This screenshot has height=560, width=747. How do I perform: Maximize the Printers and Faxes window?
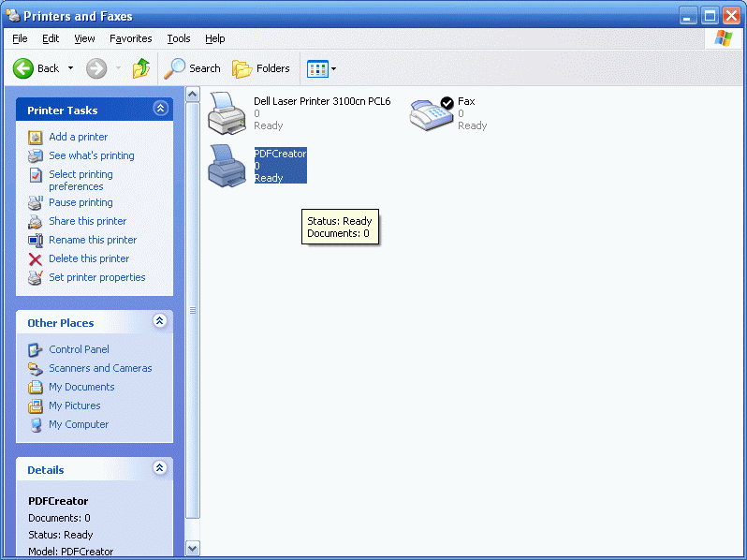710,16
